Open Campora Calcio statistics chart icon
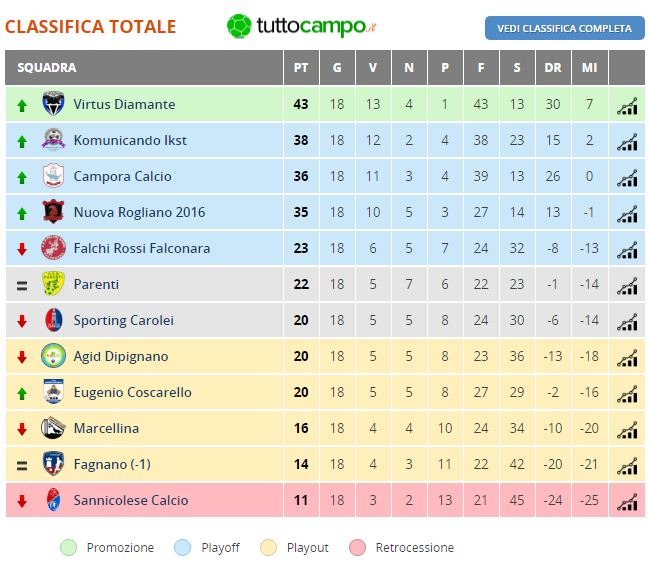The image size is (649, 565). (x=627, y=178)
